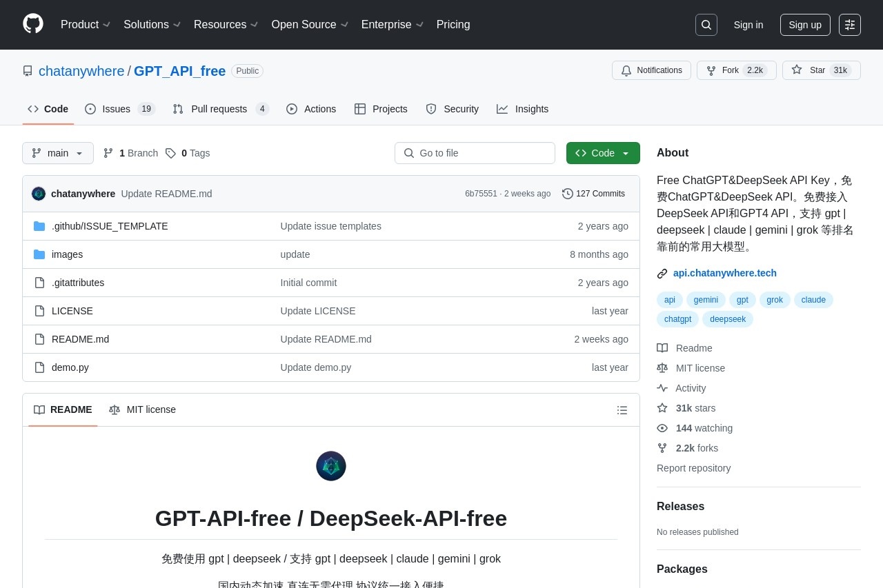Image resolution: width=883 pixels, height=588 pixels.
Task: Click the round project logo in README
Action: point(331,466)
